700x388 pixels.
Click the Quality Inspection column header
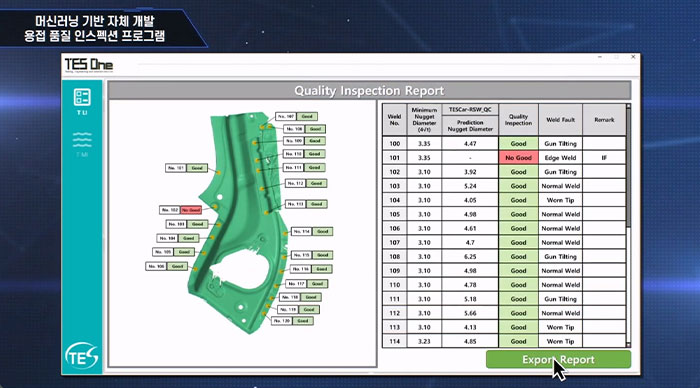pyautogui.click(x=518, y=120)
